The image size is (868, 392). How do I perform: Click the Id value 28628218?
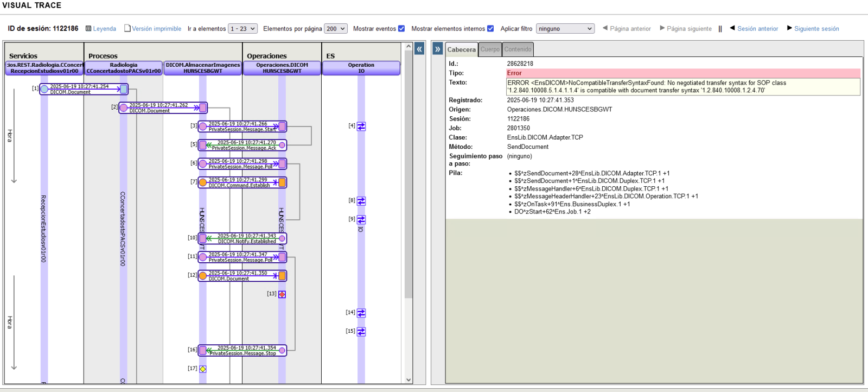click(520, 64)
